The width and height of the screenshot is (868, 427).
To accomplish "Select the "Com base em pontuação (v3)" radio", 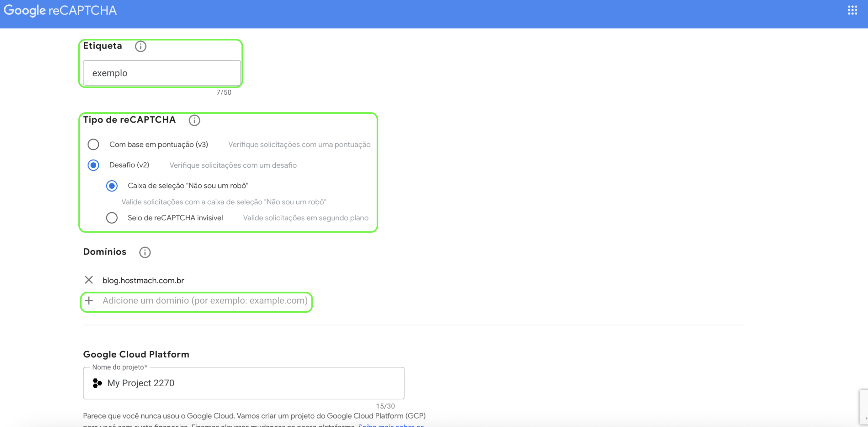I will point(93,145).
